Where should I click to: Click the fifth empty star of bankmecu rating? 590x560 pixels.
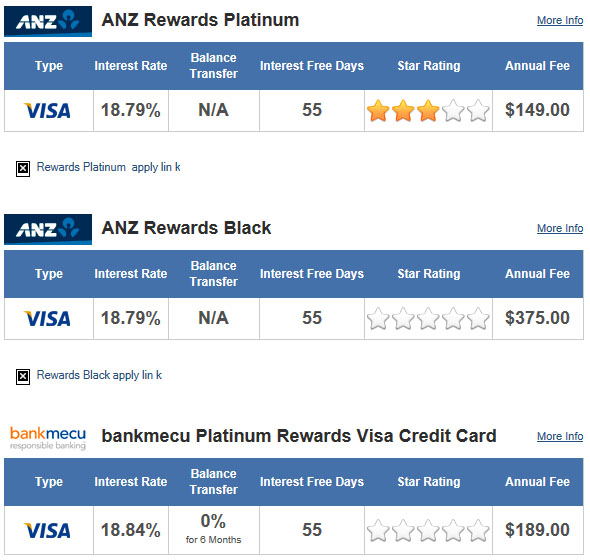[478, 530]
